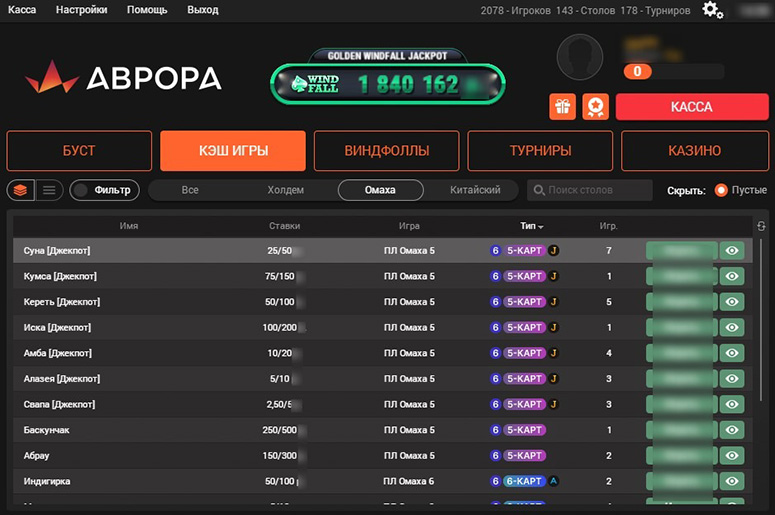Click the refresh icon beside table header
This screenshot has height=515, width=775.
pyautogui.click(x=762, y=226)
